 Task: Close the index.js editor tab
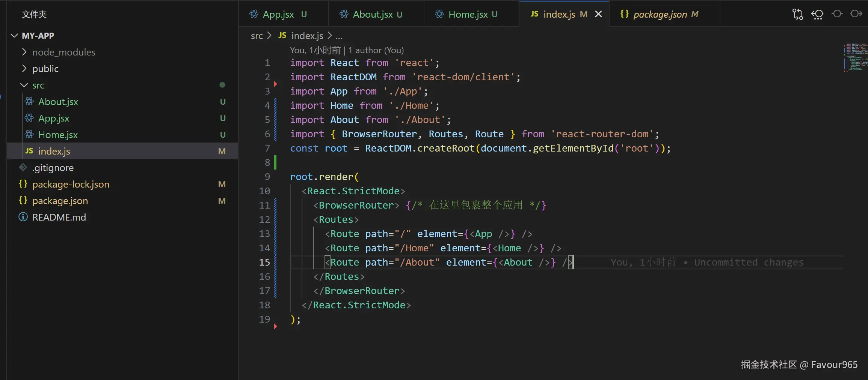click(598, 14)
